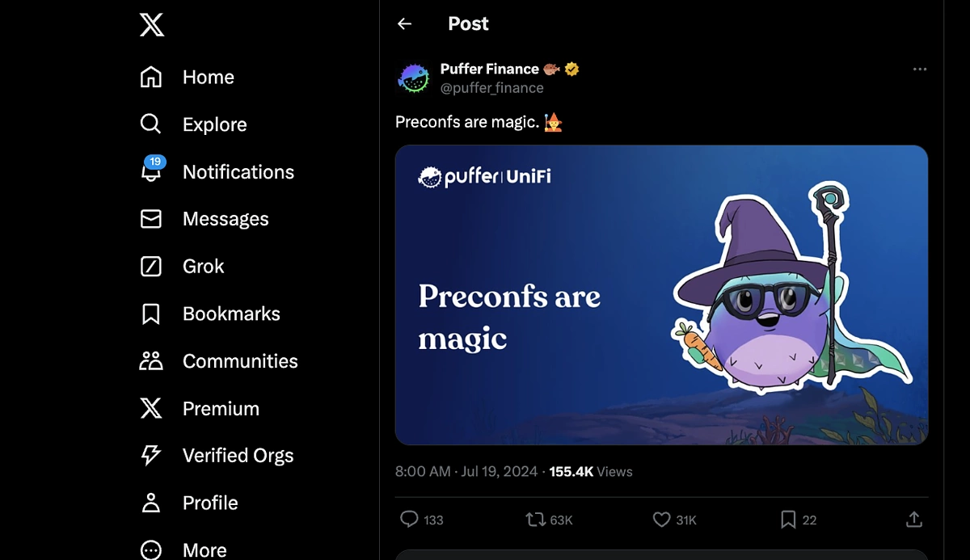Expand the More options menu
The height and width of the screenshot is (560, 970).
[x=183, y=550]
